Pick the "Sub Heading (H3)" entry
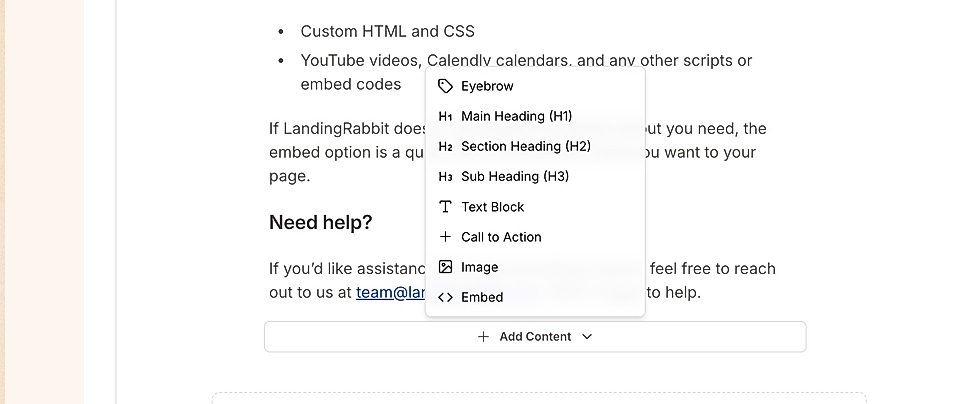The width and height of the screenshot is (960, 404). [515, 177]
